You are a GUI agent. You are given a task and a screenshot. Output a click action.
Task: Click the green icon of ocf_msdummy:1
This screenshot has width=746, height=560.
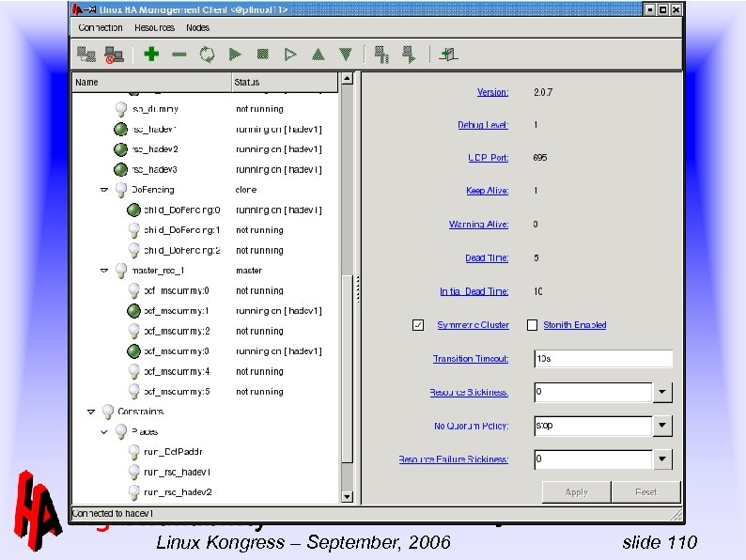133,311
